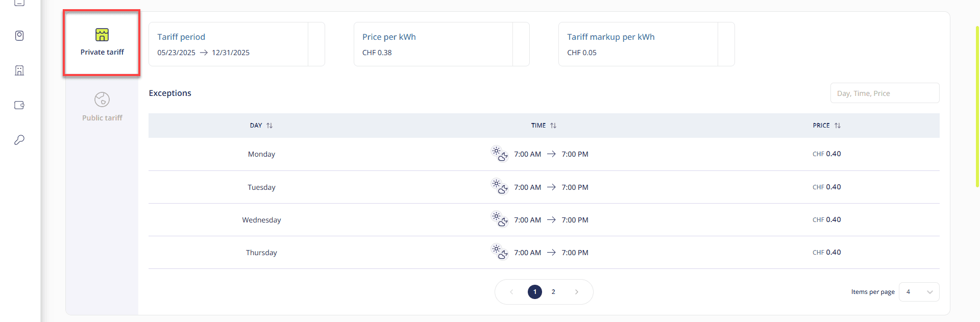Click the next page chevron
Viewport: 980px width, 322px height.
pos(577,292)
